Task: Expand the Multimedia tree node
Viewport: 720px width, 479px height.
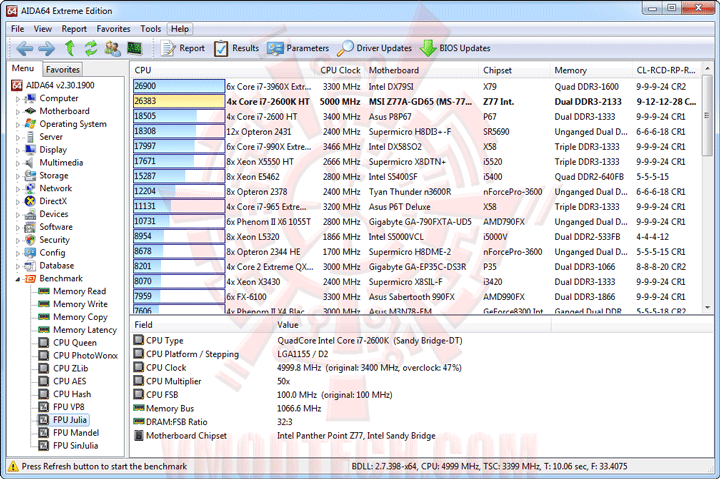Action: click(x=18, y=163)
